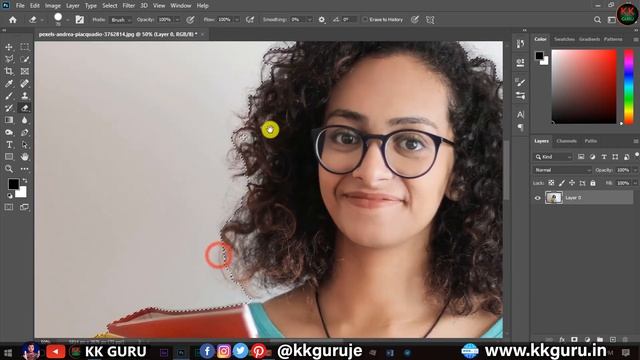Select the Crop tool
This screenshot has height=360, width=640.
tap(9, 71)
